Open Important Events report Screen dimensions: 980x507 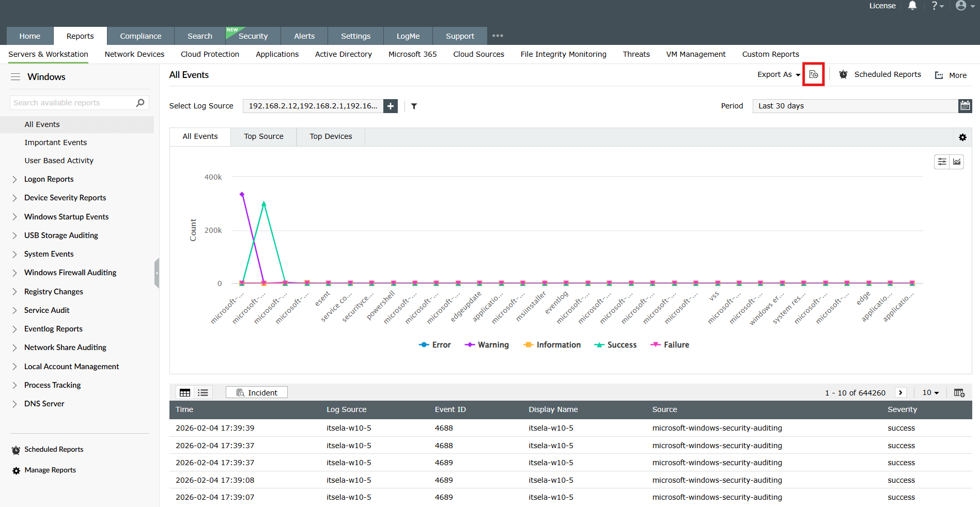(x=56, y=142)
